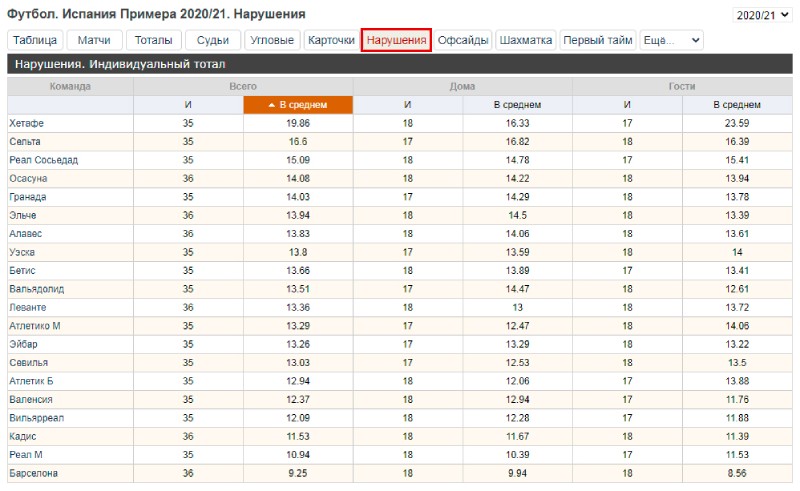The height and width of the screenshot is (491, 800).
Task: Select the Бетис team
Action: [22, 271]
